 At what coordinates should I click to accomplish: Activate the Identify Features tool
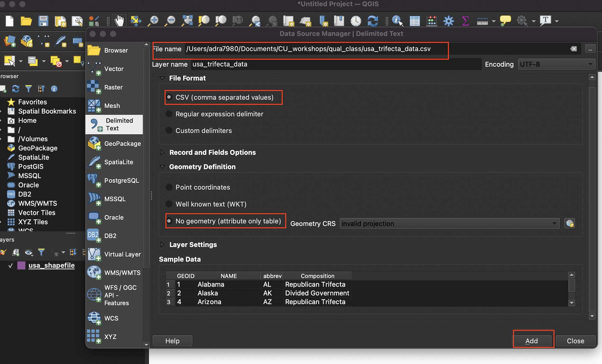pos(396,21)
